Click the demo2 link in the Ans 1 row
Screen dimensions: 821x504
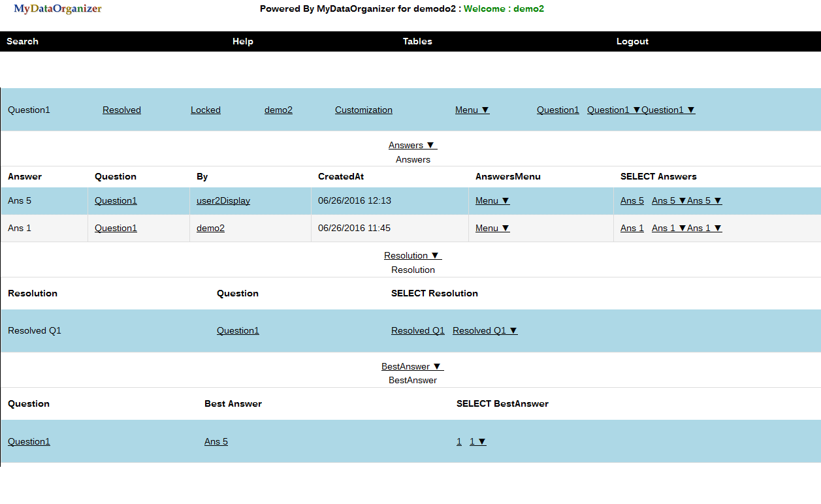point(210,228)
